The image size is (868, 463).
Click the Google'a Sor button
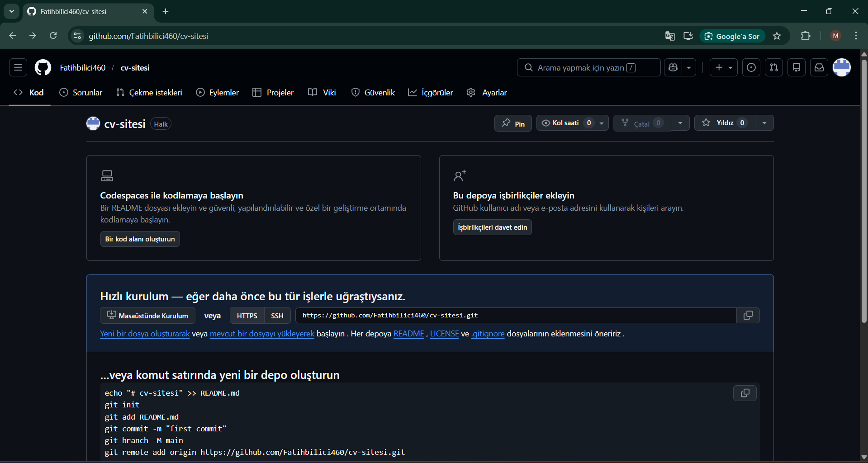732,36
